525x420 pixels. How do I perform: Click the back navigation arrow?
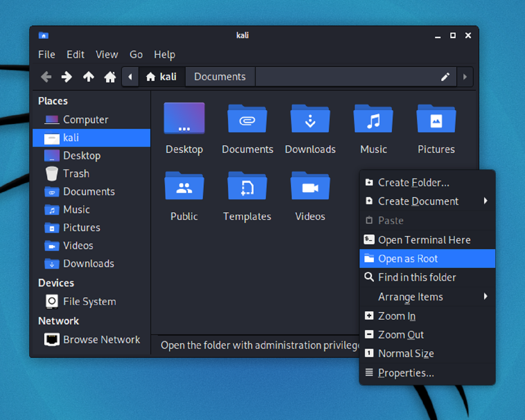46,77
